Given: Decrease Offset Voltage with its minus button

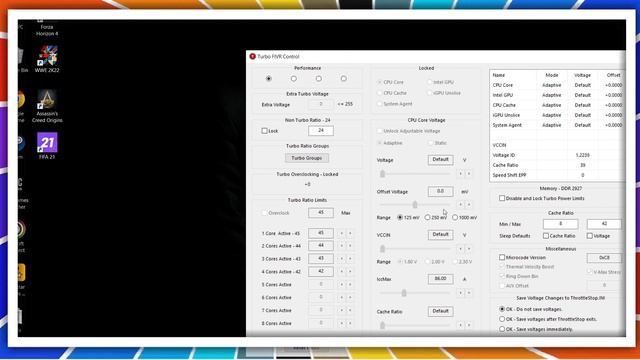Looking at the screenshot, I should tap(460, 204).
